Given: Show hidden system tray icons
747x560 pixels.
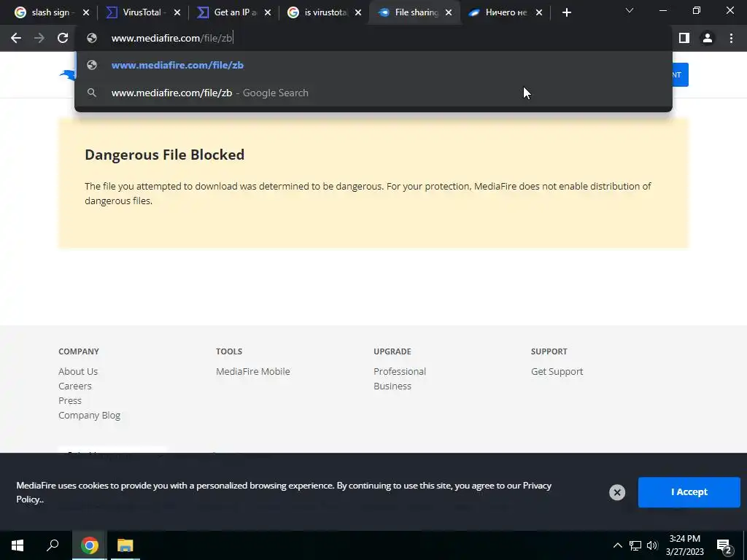Looking at the screenshot, I should [x=617, y=545].
